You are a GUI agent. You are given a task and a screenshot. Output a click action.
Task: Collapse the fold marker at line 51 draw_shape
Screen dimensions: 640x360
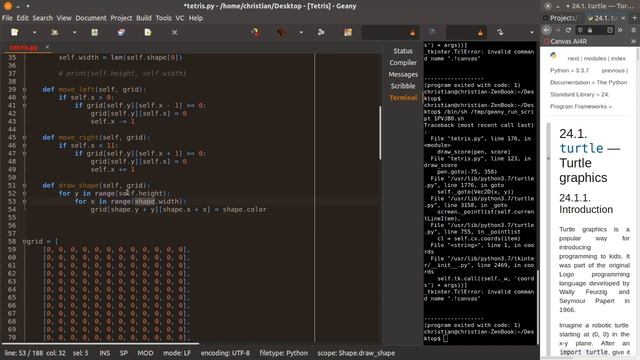point(24,185)
